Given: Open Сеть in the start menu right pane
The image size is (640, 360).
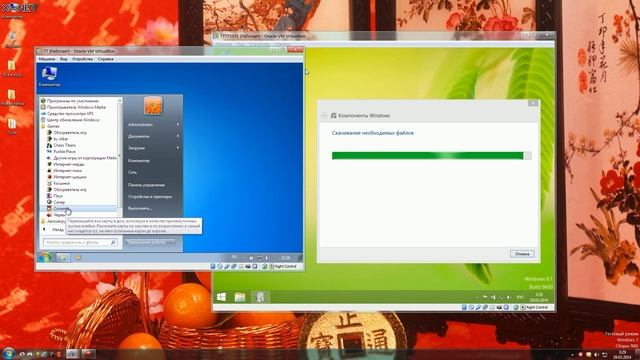Looking at the screenshot, I should pyautogui.click(x=132, y=172).
